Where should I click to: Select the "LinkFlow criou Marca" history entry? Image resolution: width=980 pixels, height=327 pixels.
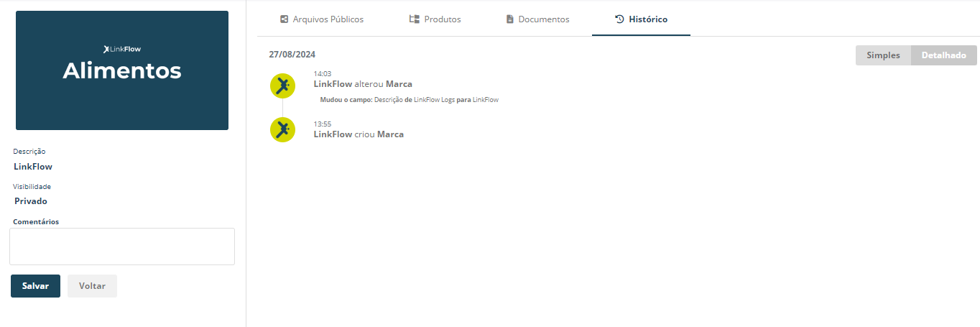(359, 134)
